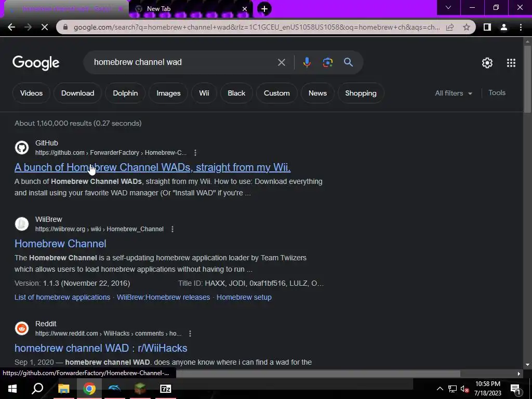Click the magnifier search button
Screen dimensions: 532x399
click(x=348, y=62)
